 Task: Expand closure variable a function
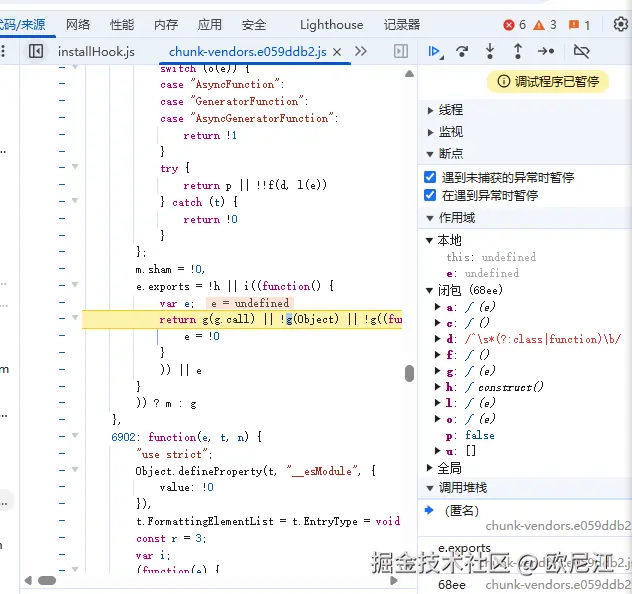(x=437, y=307)
